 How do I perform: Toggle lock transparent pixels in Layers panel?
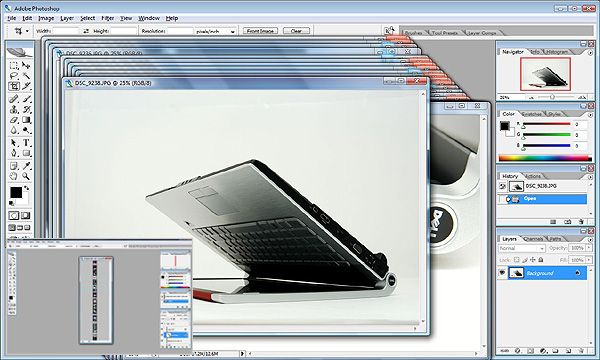pyautogui.click(x=516, y=260)
